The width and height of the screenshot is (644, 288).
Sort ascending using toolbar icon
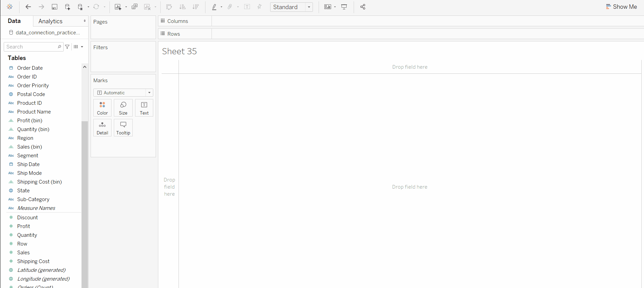point(183,7)
